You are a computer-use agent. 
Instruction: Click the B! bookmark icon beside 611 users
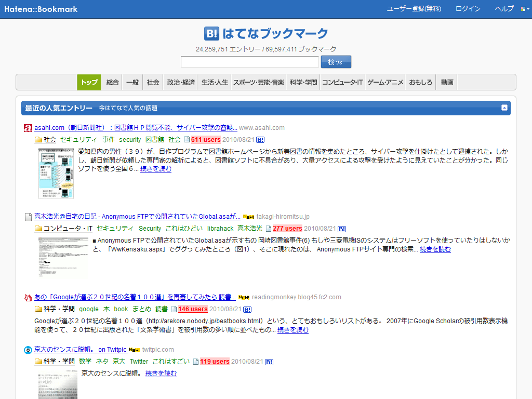[261, 140]
